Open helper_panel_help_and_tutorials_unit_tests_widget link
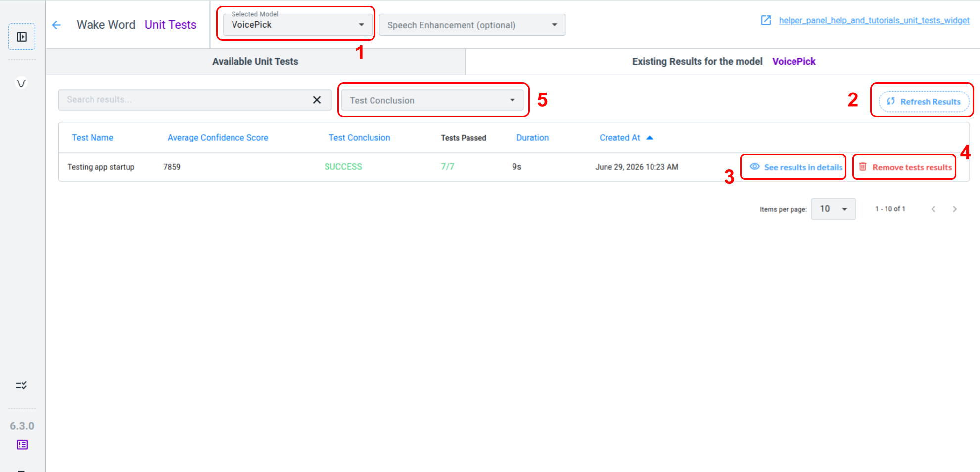The height and width of the screenshot is (472, 980). 874,20
